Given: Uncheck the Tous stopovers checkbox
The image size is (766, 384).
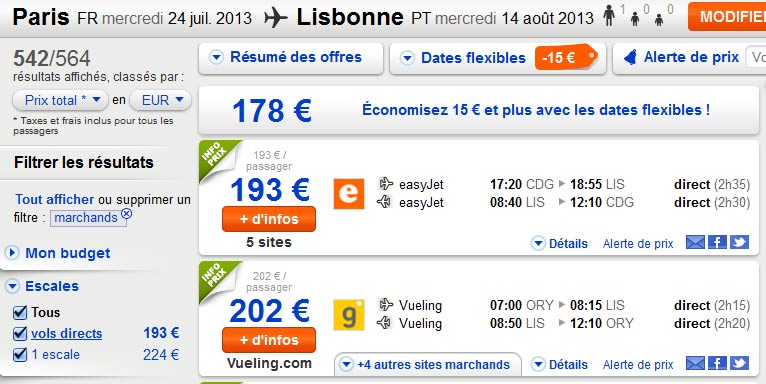Looking at the screenshot, I should (x=20, y=312).
